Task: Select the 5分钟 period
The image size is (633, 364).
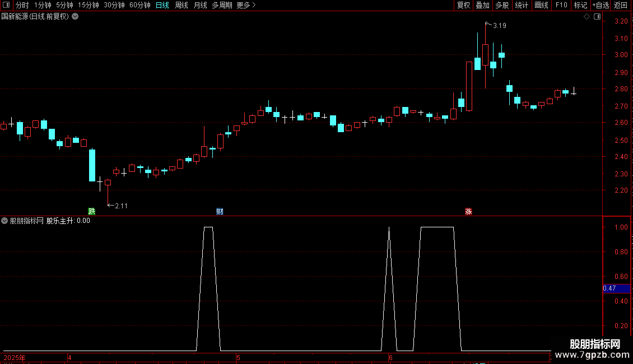Action: tap(64, 5)
